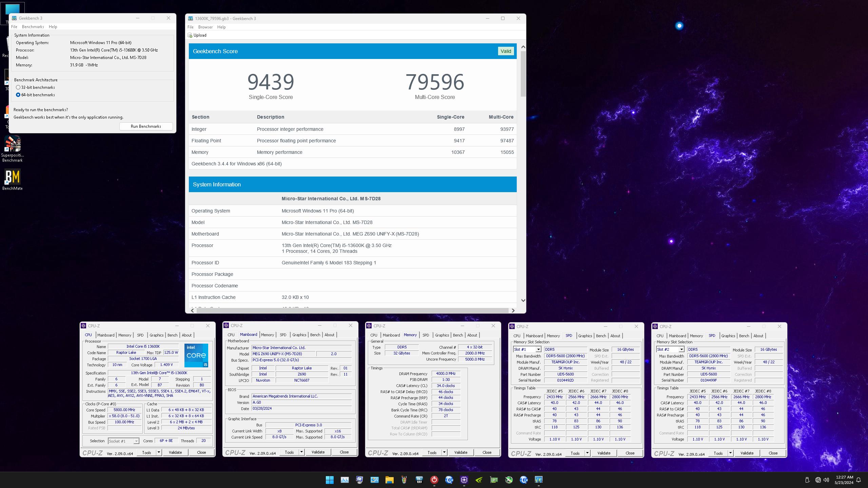Open NVIDIA app from the taskbar
The image size is (868, 488).
[479, 480]
